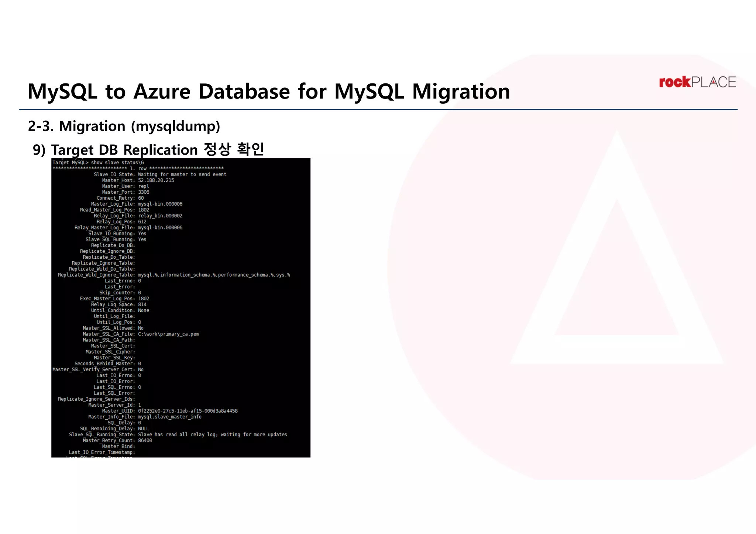Click Replicate_Wild_Ignore_Table value mysql.%,information_schema.%
756x534 pixels.
[214, 275]
